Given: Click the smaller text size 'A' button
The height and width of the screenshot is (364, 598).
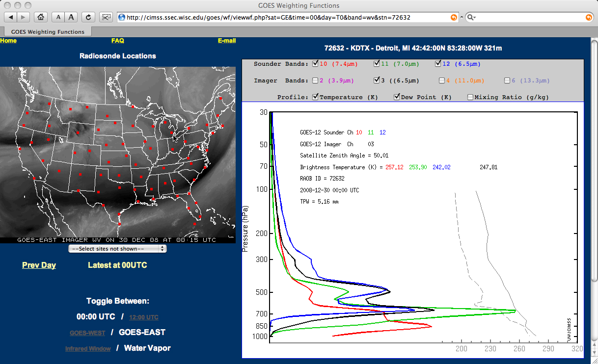Looking at the screenshot, I should [x=58, y=17].
